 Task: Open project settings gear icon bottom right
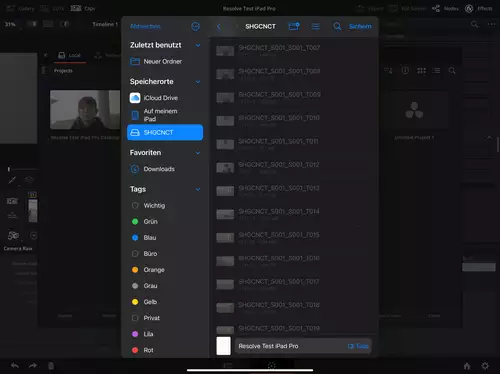point(485,366)
